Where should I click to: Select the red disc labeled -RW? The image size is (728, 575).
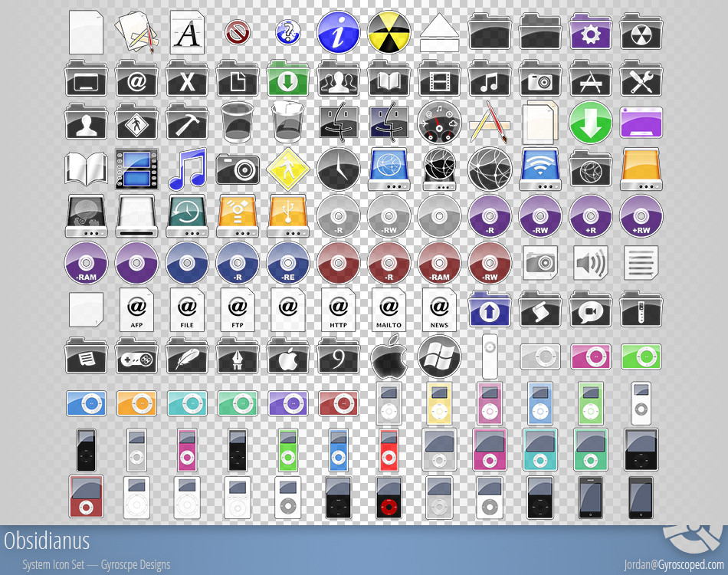pos(490,263)
